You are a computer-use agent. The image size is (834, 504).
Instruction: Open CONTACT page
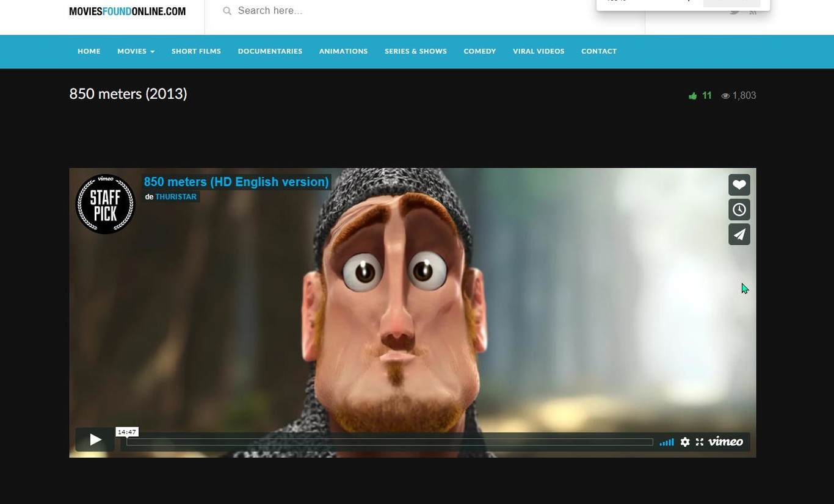click(x=599, y=51)
